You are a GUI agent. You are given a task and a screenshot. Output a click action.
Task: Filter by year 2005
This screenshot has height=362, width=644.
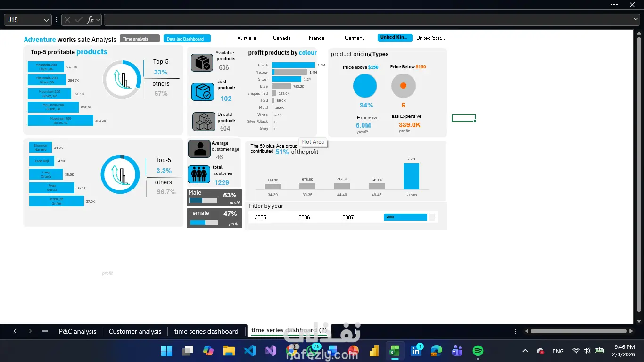(260, 217)
